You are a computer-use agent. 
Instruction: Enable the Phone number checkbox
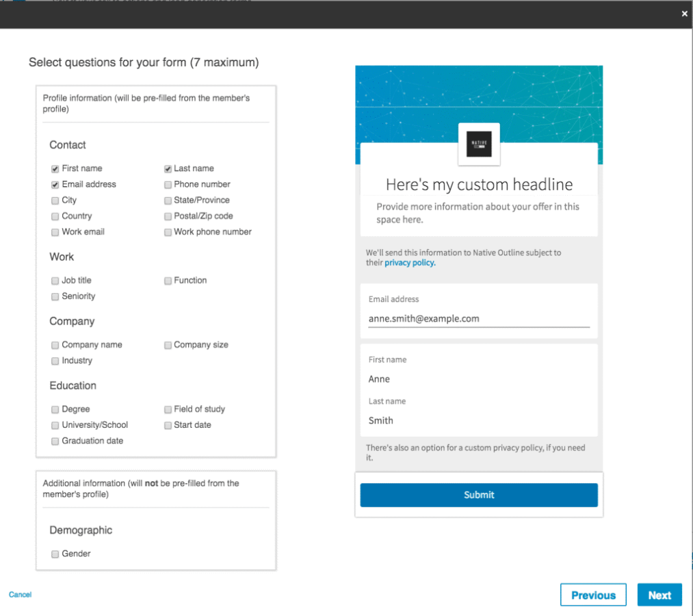(x=168, y=184)
